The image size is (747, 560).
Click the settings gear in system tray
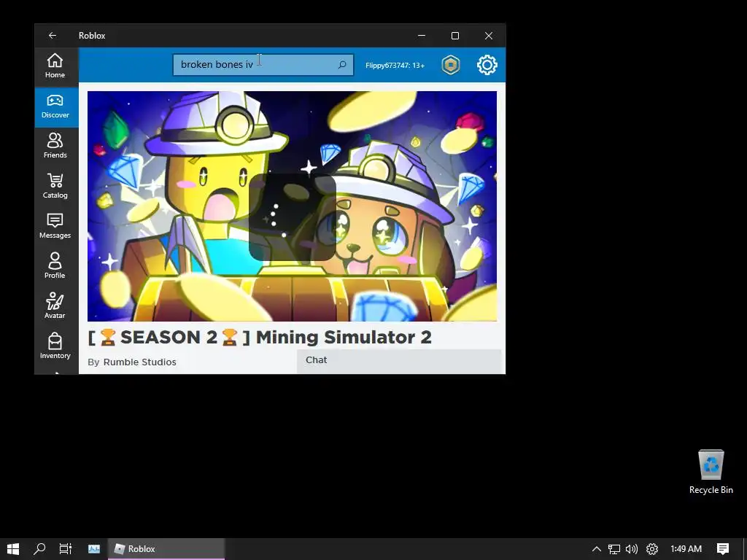tap(651, 549)
